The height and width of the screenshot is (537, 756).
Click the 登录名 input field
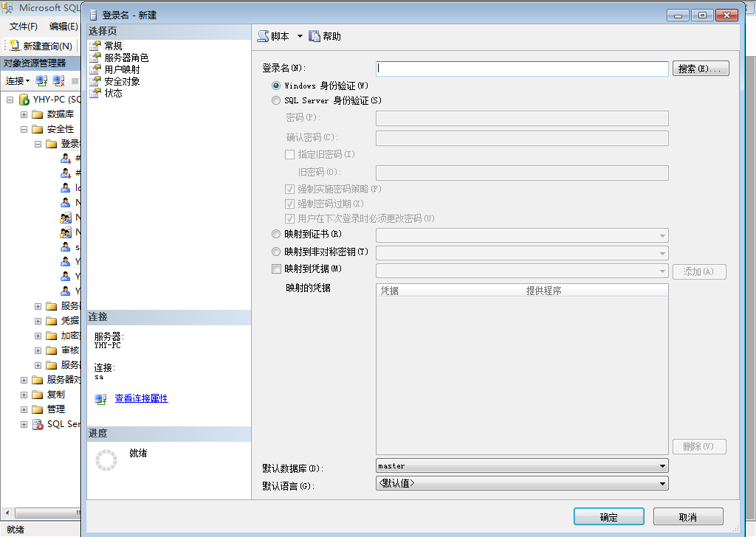click(522, 69)
